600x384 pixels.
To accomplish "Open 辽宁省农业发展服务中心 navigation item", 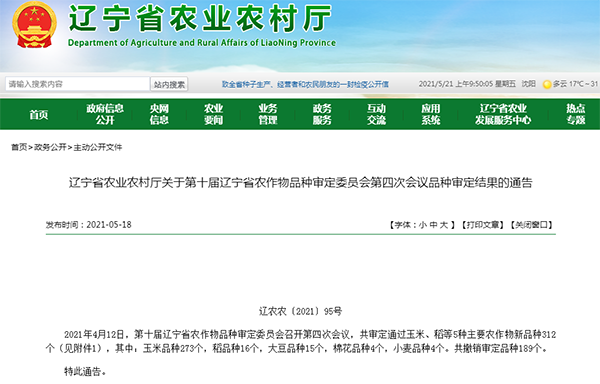I will (503, 114).
